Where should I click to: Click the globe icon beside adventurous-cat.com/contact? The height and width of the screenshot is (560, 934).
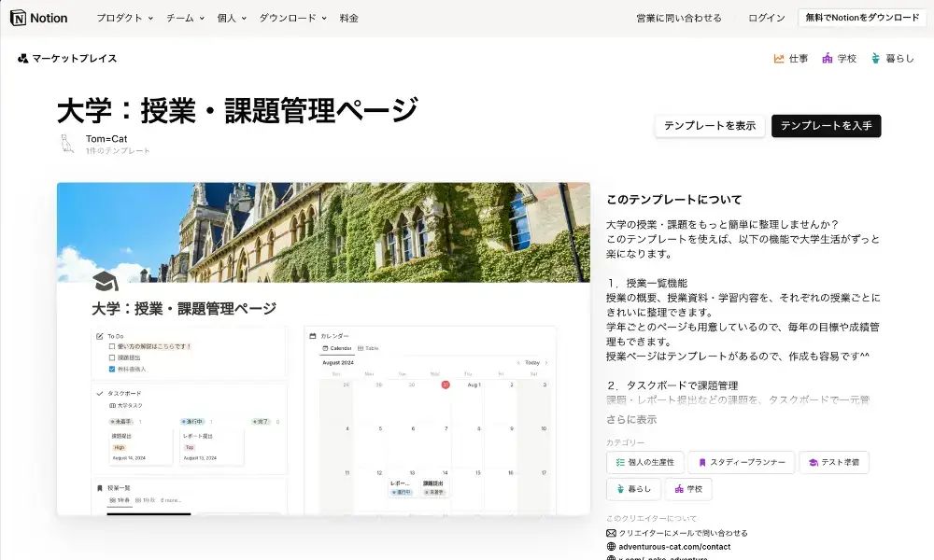pos(611,547)
